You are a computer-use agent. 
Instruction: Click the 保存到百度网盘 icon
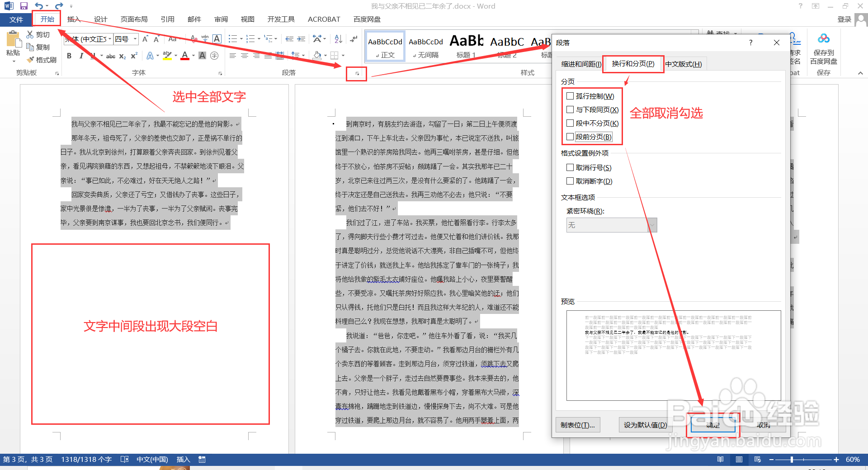tap(824, 45)
